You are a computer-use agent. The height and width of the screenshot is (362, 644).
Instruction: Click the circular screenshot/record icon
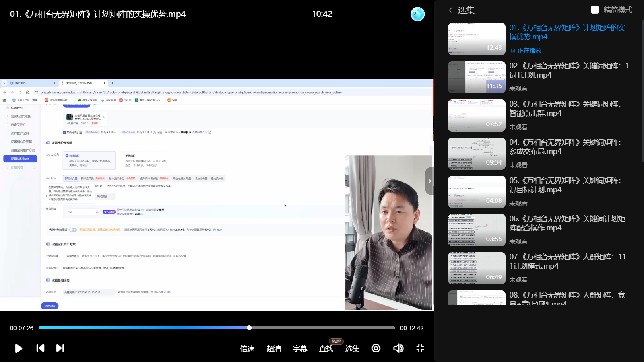[x=376, y=348]
